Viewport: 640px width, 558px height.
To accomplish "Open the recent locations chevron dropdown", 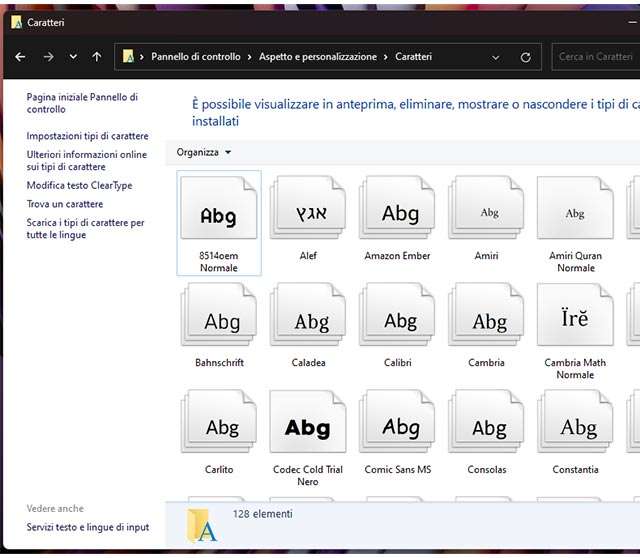I will pyautogui.click(x=73, y=57).
